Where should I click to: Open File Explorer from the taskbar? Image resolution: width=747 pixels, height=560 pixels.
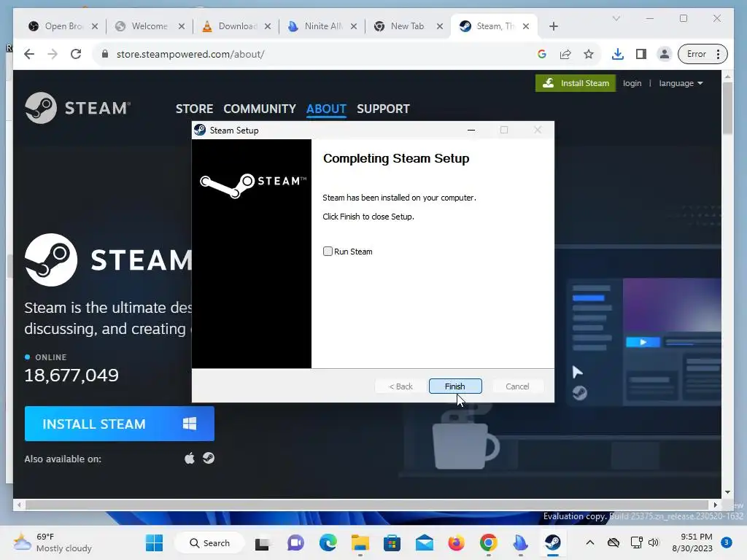tap(360, 542)
